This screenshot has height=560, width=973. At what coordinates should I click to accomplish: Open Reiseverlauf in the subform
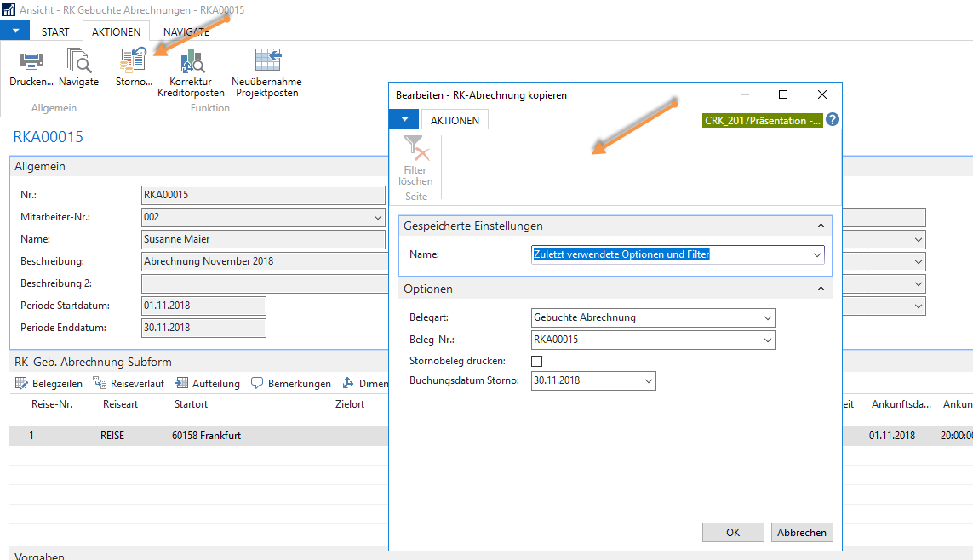129,383
